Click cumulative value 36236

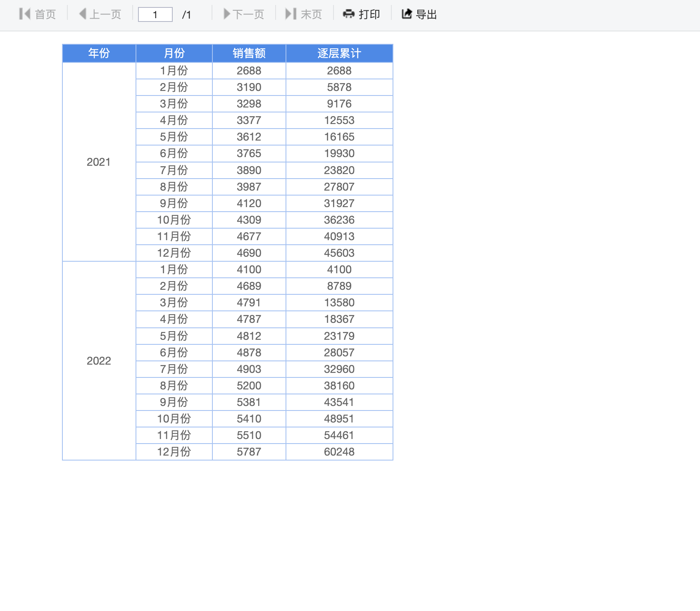click(x=339, y=220)
